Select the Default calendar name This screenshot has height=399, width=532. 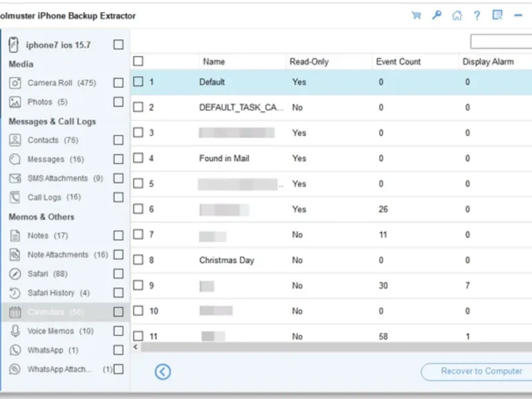point(212,82)
